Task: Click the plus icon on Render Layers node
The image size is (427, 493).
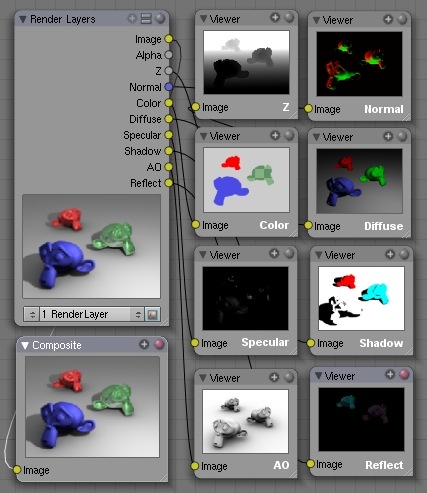Action: click(132, 18)
